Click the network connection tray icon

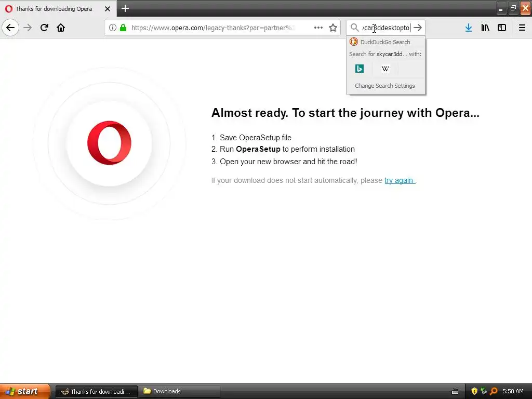coord(484,391)
